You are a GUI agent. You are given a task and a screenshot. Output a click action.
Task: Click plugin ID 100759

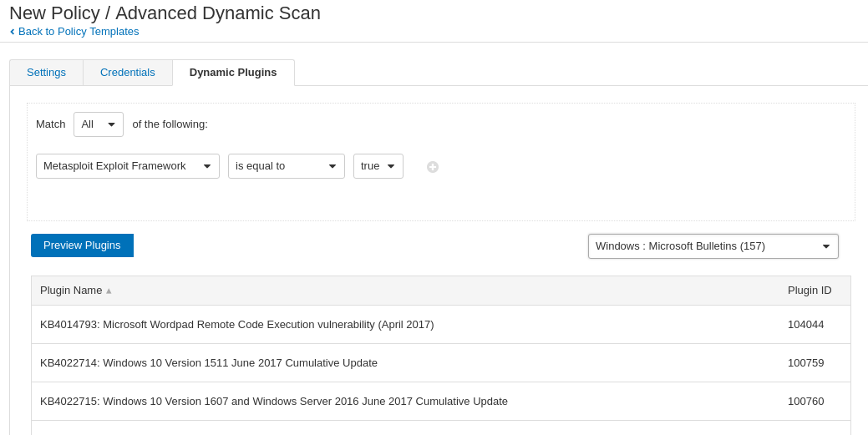[805, 363]
